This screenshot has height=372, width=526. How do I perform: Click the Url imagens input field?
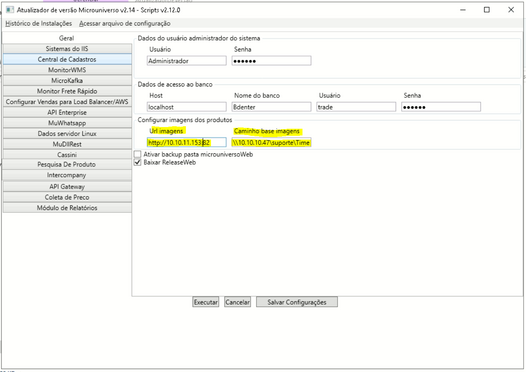[x=187, y=143]
